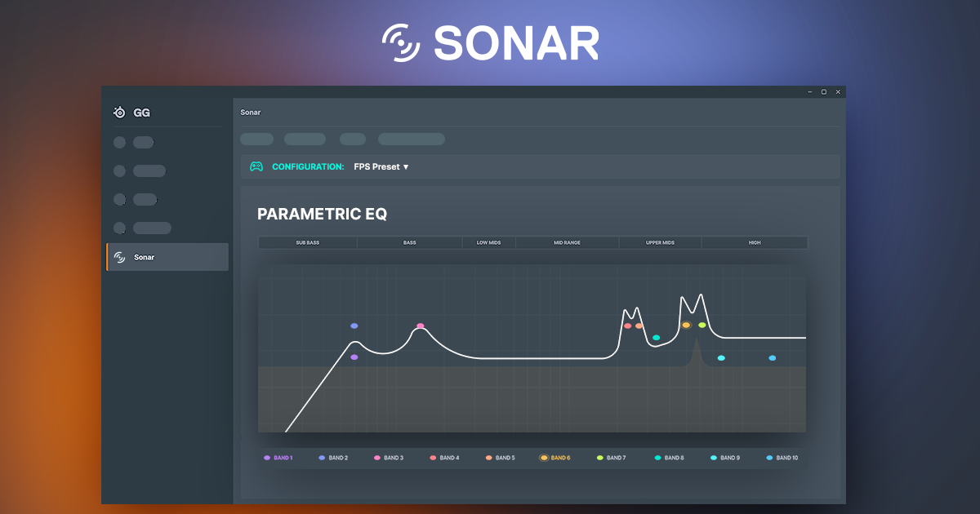The image size is (980, 514).
Task: Click the yellow-green Band 7 EQ node
Action: tap(702, 325)
